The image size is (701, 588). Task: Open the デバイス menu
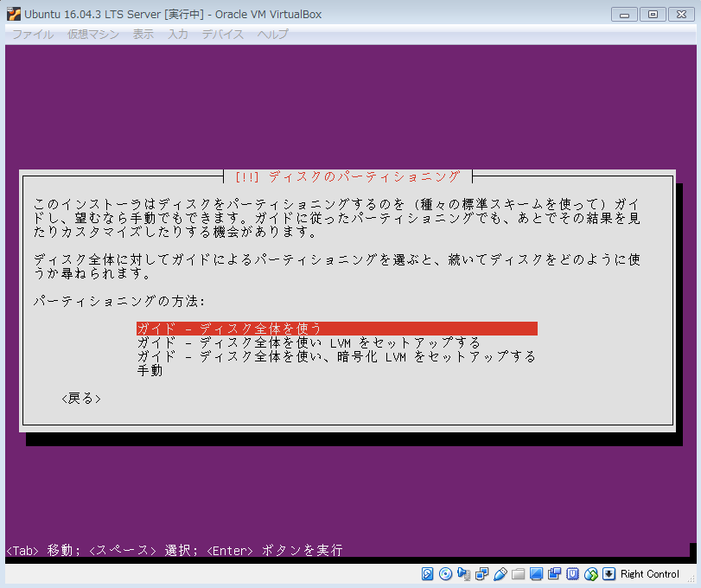223,35
